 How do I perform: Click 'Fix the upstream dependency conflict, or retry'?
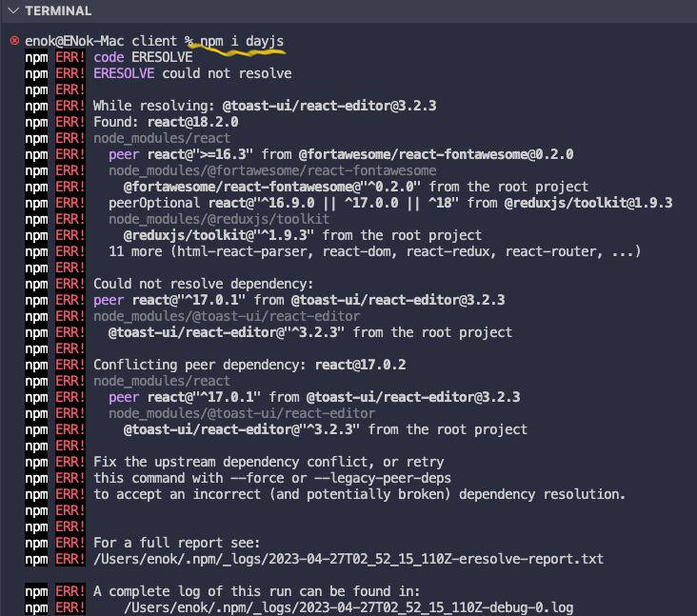tap(269, 462)
